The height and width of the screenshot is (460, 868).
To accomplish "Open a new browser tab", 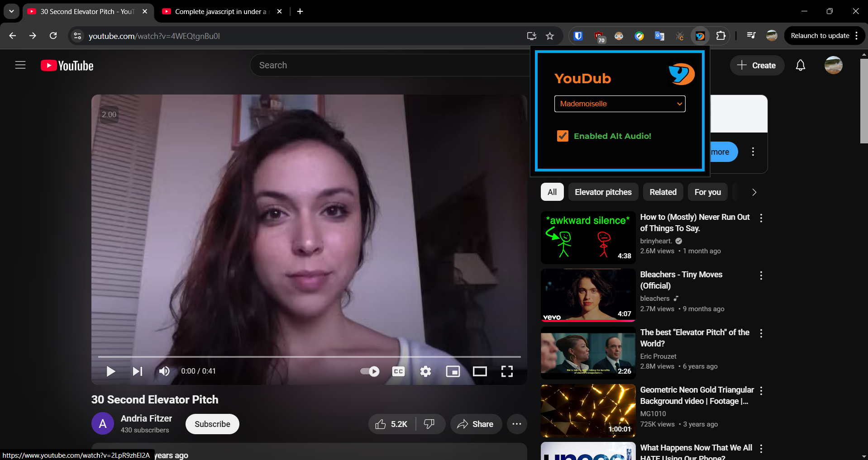I will coord(300,12).
